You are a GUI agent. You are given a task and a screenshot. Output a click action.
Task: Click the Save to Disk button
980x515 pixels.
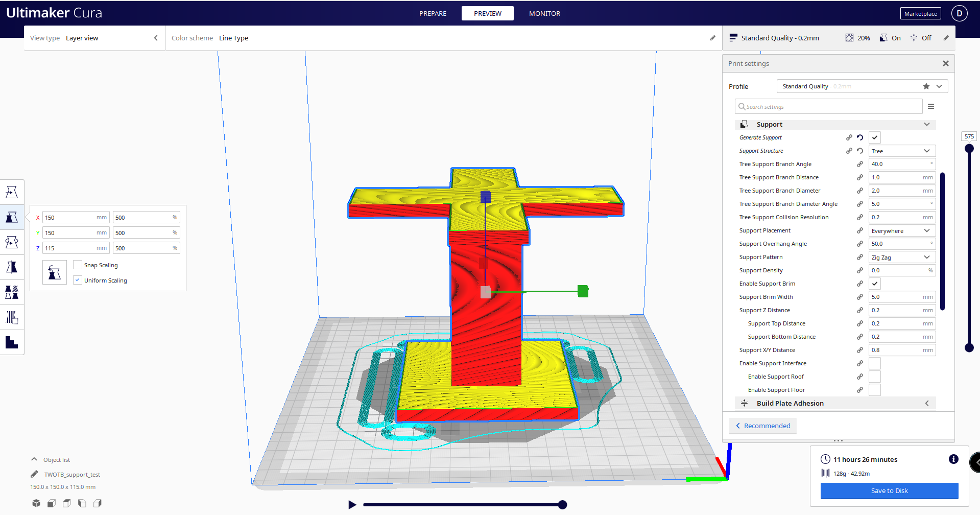[889, 490]
